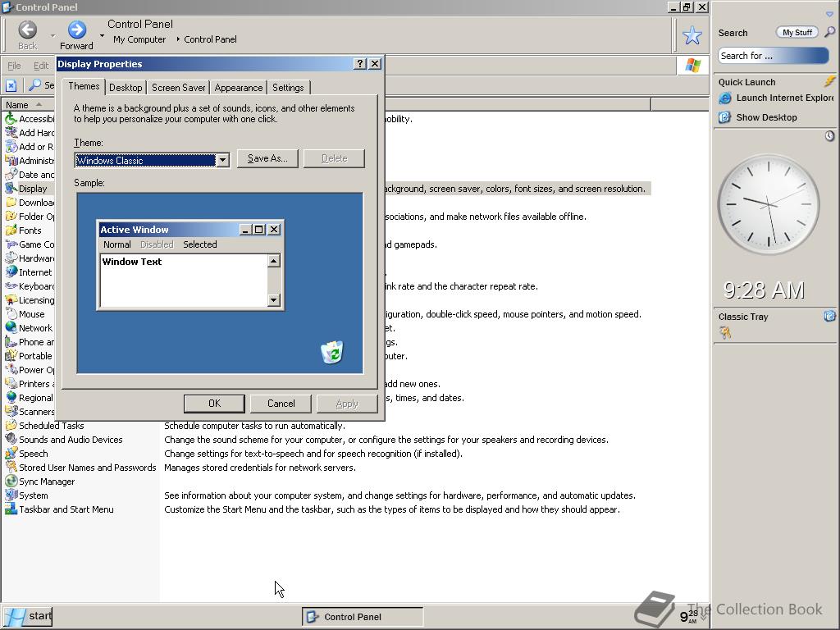Click the start button
The image size is (840, 630).
point(27,616)
